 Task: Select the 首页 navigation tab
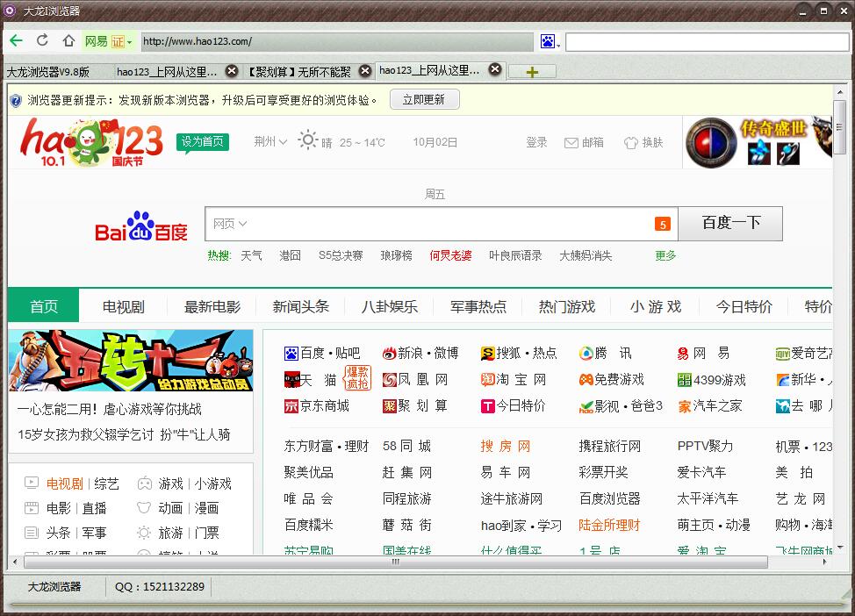44,306
